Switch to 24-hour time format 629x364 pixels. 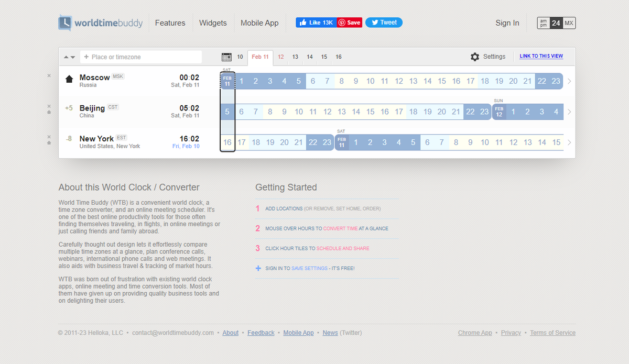[556, 23]
